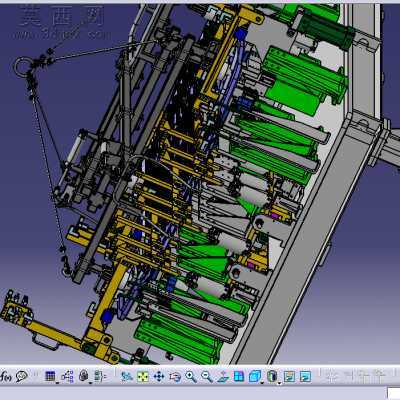Open the Design Table tool

pyautogui.click(x=50, y=376)
